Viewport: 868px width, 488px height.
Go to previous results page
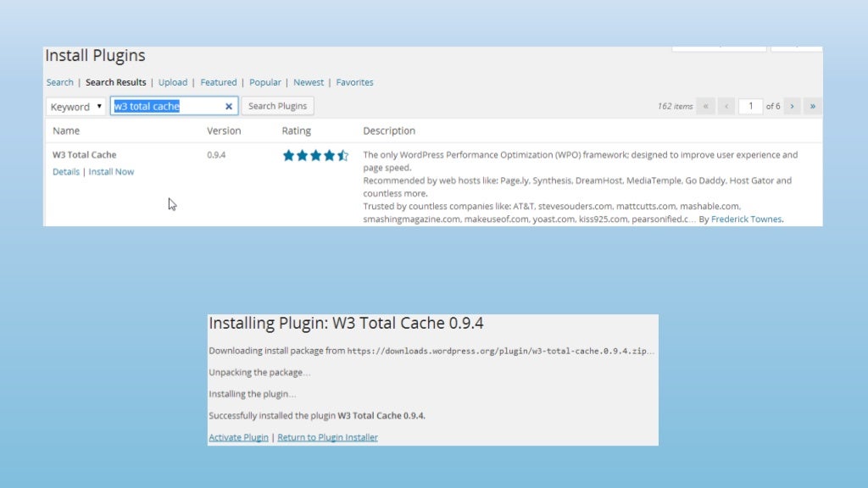pos(726,106)
